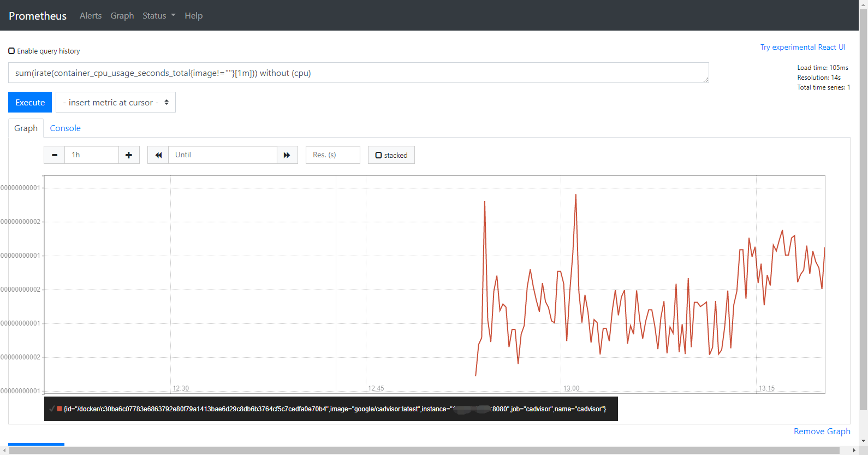The height and width of the screenshot is (455, 868).
Task: Click the query textarea resize handle
Action: click(705, 79)
